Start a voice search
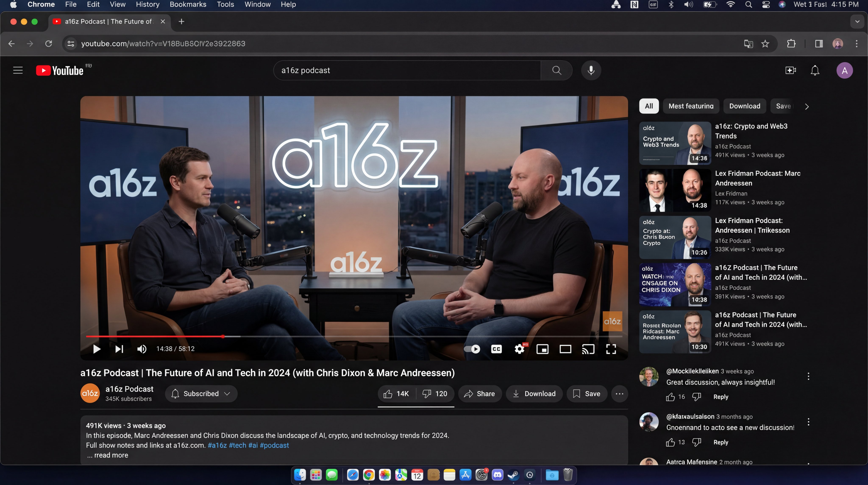 click(x=591, y=70)
